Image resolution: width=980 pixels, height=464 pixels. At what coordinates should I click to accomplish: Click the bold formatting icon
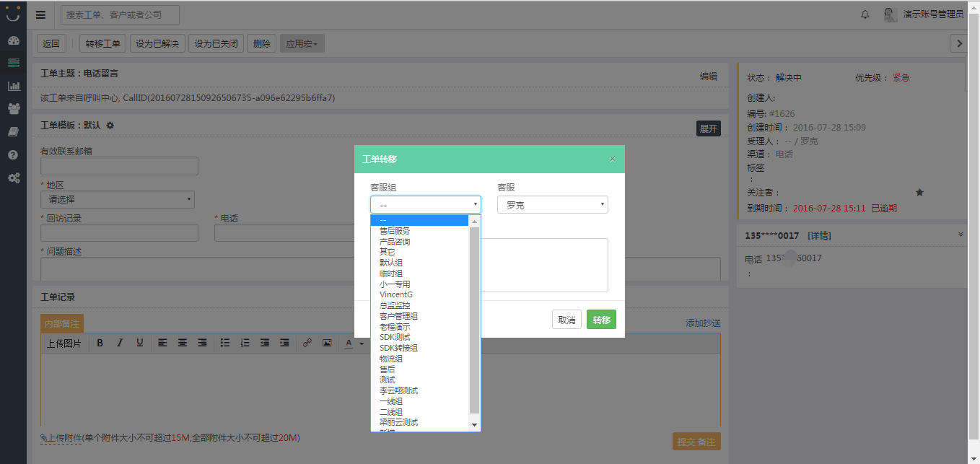pyautogui.click(x=100, y=343)
